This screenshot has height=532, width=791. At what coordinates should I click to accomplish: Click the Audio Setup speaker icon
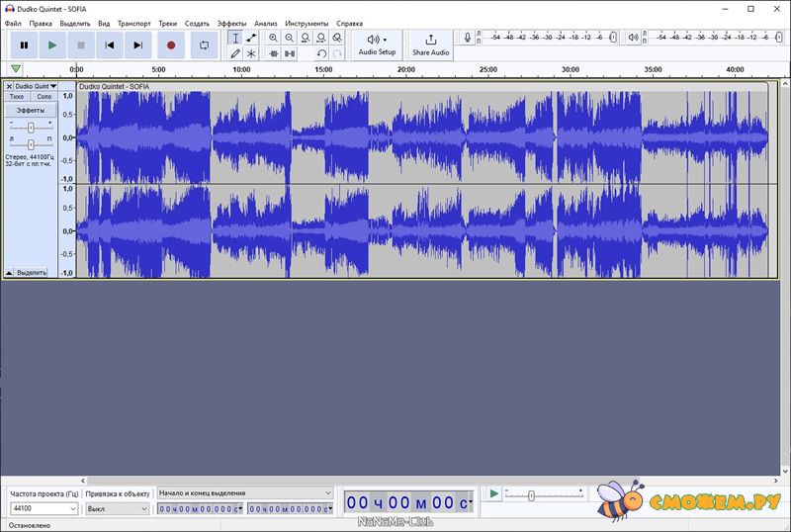(373, 40)
